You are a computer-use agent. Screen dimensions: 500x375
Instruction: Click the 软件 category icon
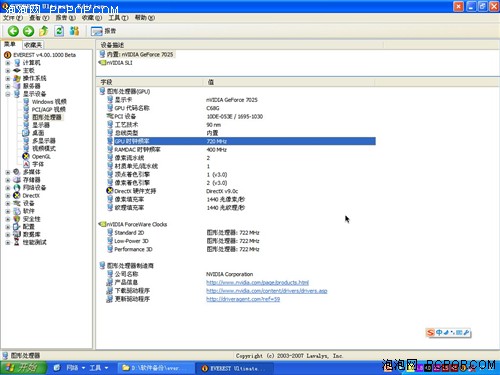pos(17,211)
